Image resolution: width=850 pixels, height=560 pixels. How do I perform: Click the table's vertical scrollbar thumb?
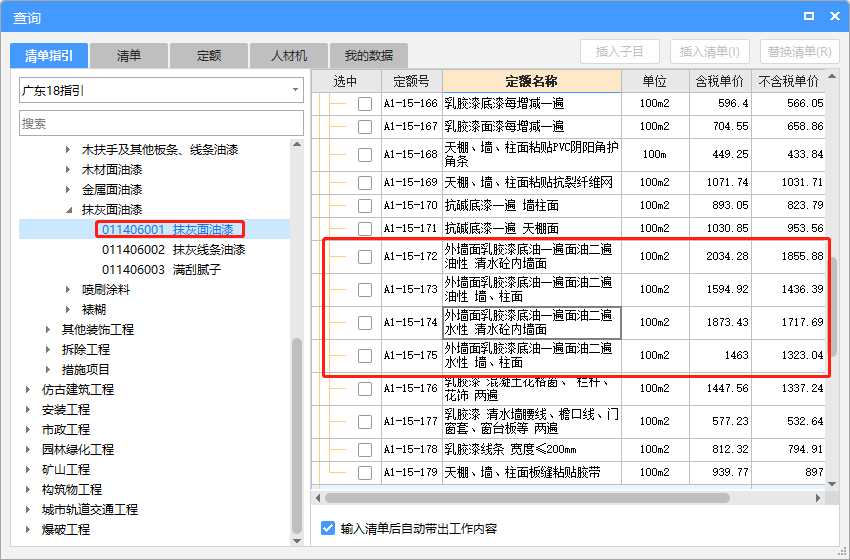[x=833, y=306]
